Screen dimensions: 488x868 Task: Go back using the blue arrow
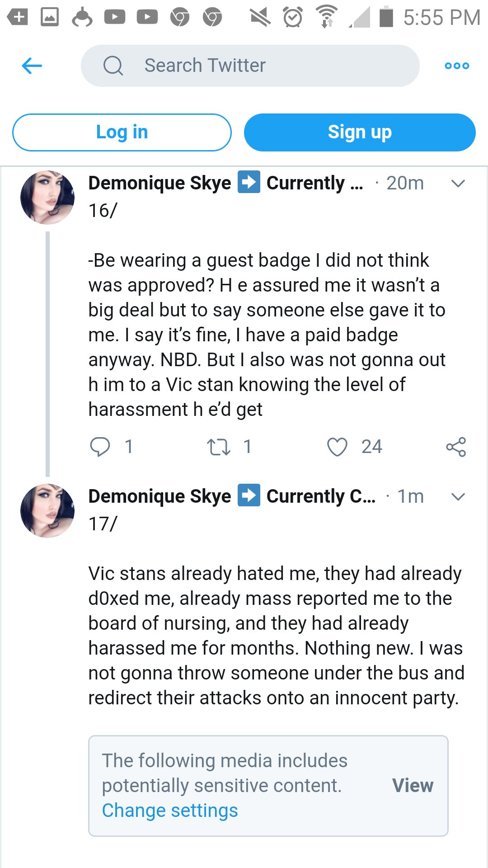click(32, 66)
